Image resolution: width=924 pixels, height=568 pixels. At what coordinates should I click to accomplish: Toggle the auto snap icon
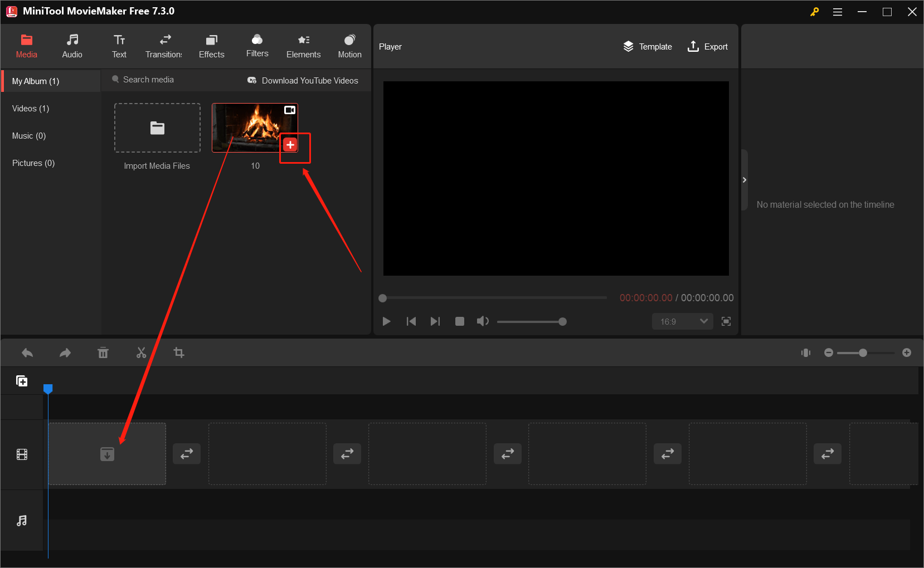pyautogui.click(x=806, y=352)
